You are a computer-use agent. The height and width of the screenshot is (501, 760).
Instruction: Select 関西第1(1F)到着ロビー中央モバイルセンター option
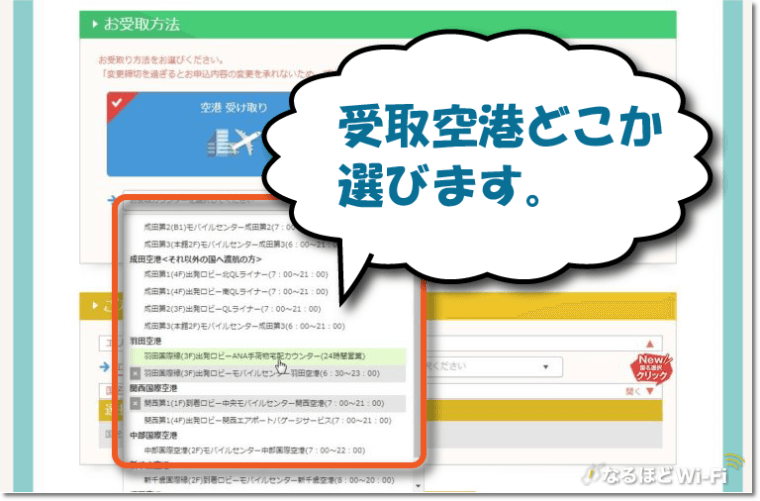click(x=268, y=404)
